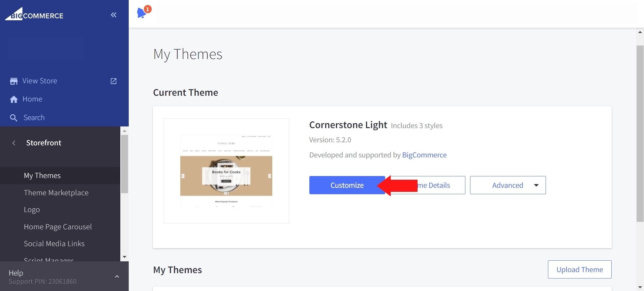Go back using Storefront left chevron
This screenshot has width=644, height=291.
pyautogui.click(x=14, y=143)
